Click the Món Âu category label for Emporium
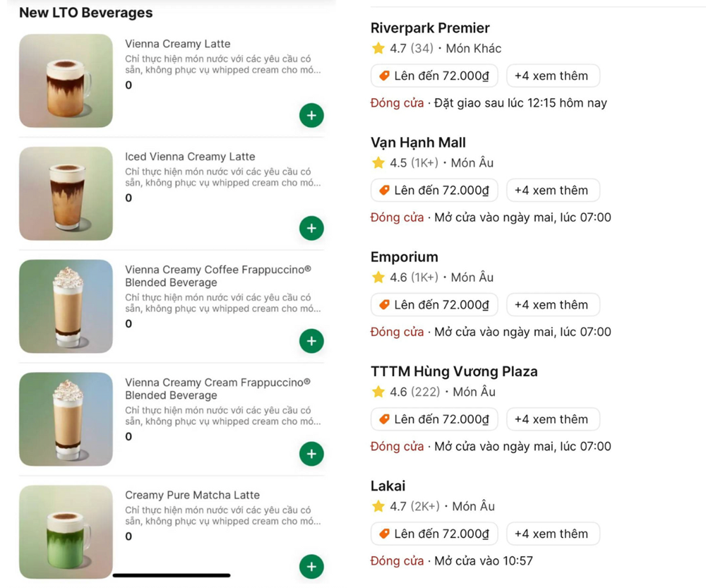Screen dimensions: 706x588 472,277
